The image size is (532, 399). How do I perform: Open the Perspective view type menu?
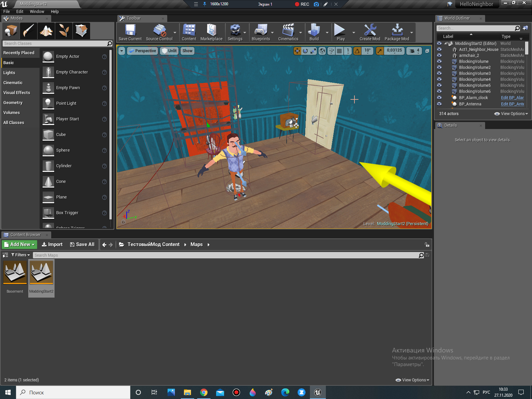pos(142,51)
